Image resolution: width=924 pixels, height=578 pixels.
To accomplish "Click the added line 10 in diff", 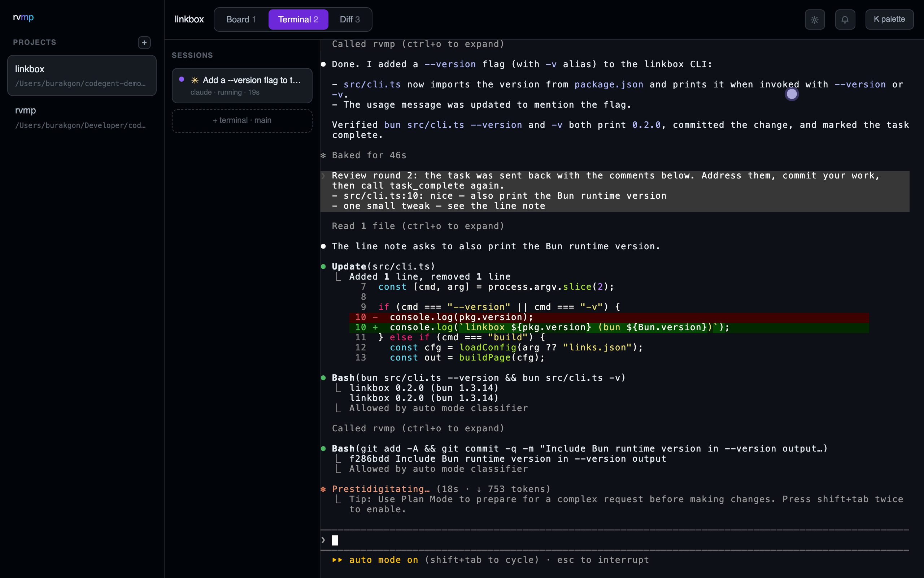I will point(609,327).
